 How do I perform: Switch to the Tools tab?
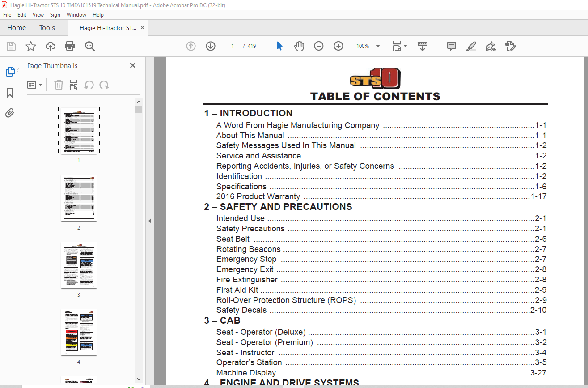[47, 28]
